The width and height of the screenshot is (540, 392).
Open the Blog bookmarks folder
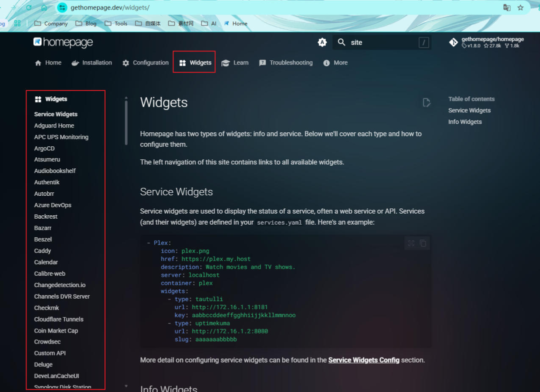(x=86, y=23)
